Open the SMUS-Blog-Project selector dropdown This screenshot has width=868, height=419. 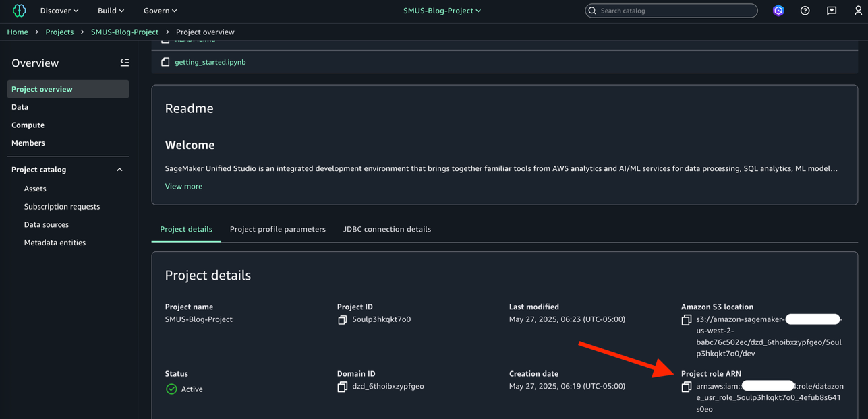pos(442,11)
